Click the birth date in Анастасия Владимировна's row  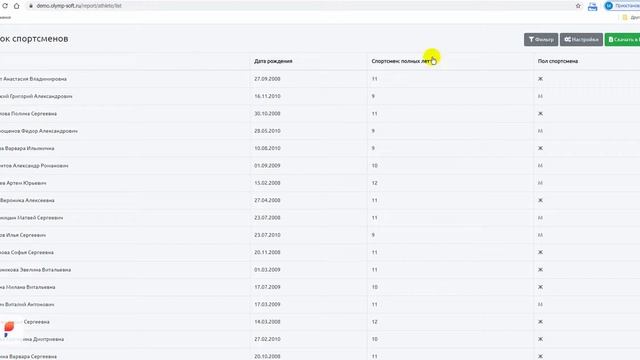point(267,79)
